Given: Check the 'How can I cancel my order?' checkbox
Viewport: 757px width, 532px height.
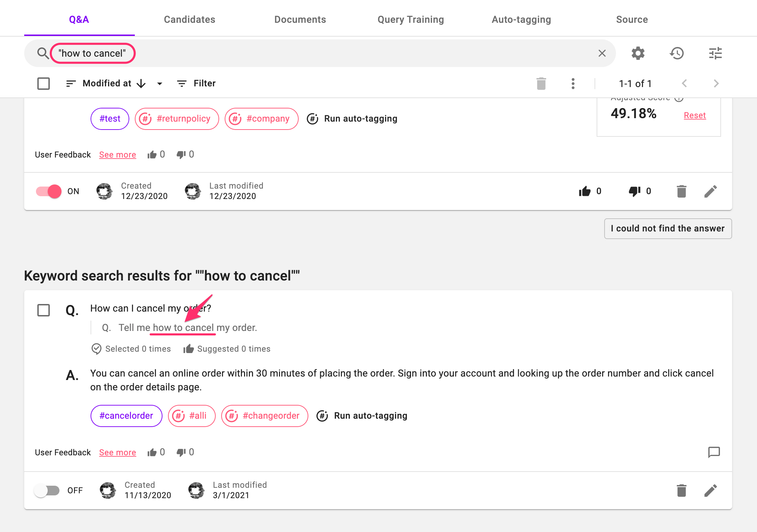Looking at the screenshot, I should point(44,310).
